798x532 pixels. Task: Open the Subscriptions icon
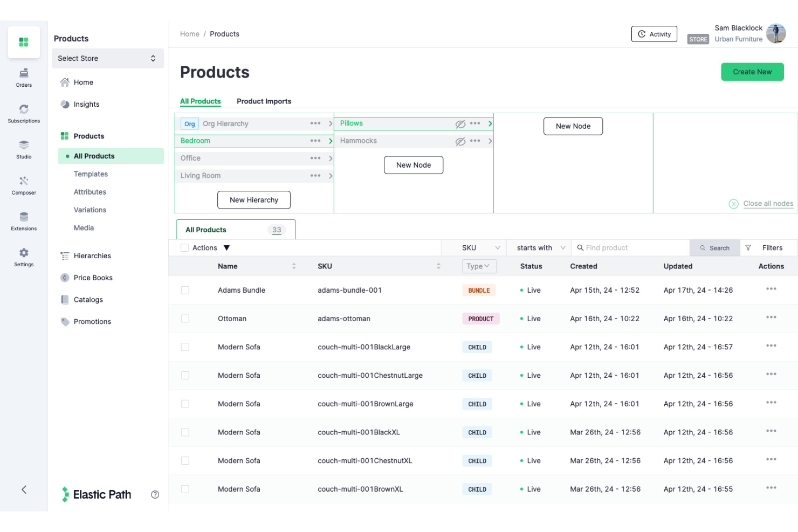[x=24, y=109]
